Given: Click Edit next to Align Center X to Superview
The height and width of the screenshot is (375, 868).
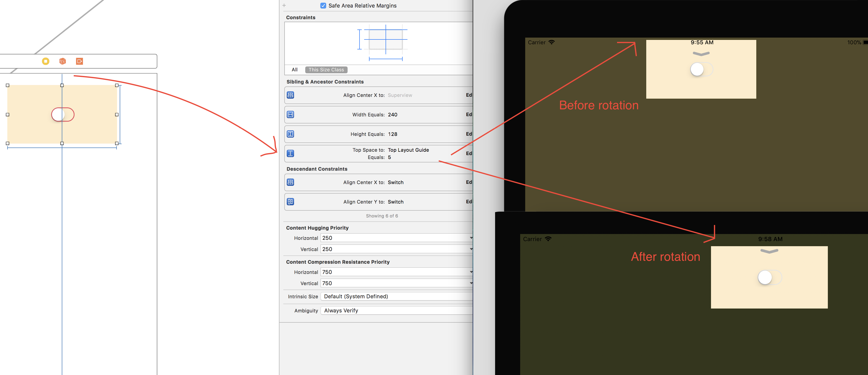Looking at the screenshot, I should (x=469, y=95).
